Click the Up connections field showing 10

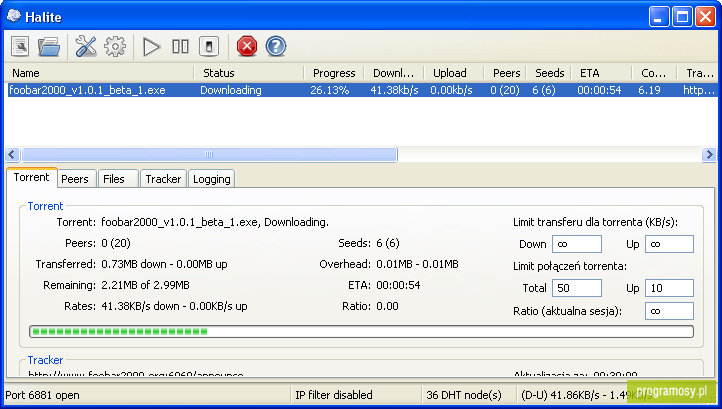coord(670,288)
